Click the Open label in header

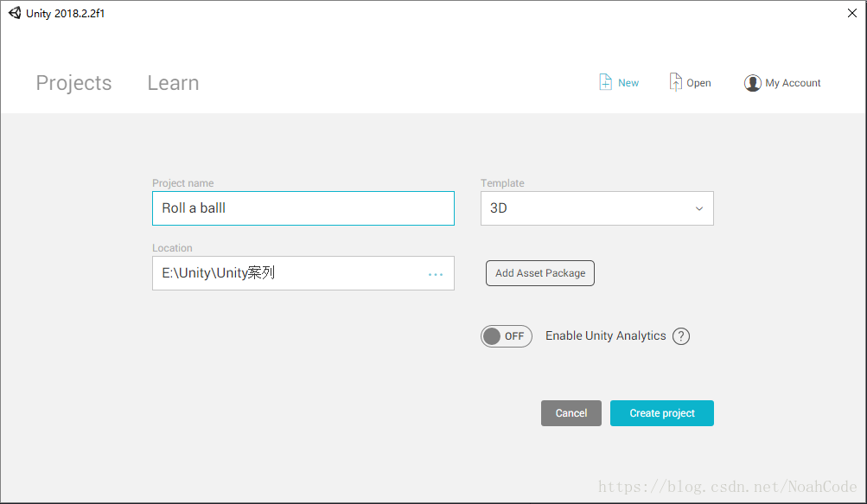coord(698,83)
